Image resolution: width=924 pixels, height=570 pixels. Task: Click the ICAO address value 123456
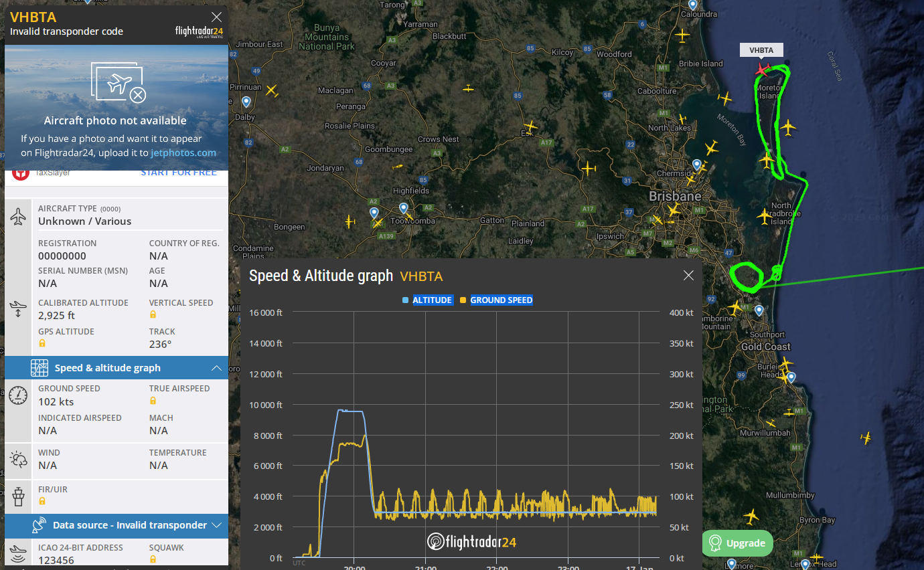56,561
